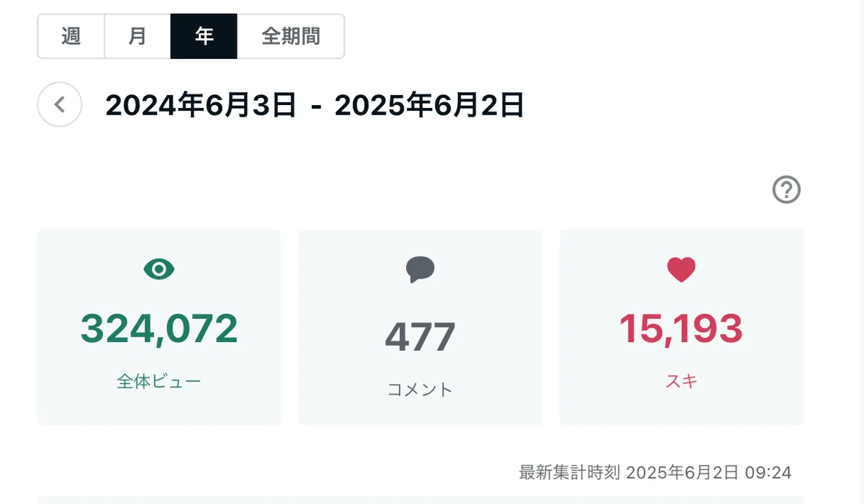Image resolution: width=864 pixels, height=504 pixels.
Task: Select the 15,193 likes count
Action: pyautogui.click(x=681, y=328)
